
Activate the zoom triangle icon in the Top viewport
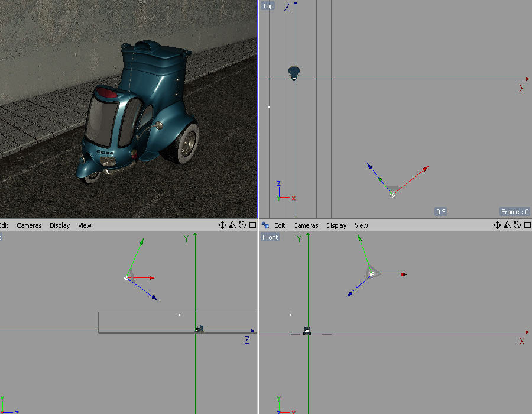[x=507, y=225]
